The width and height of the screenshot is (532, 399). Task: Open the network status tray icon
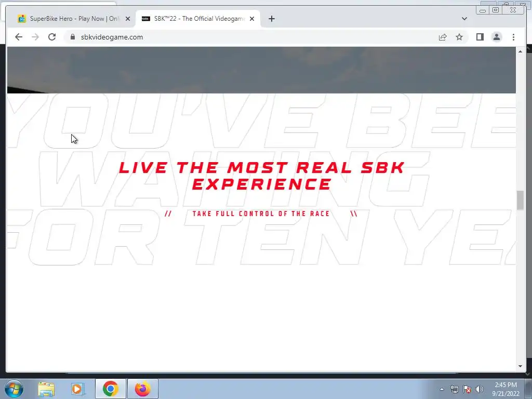(x=454, y=389)
